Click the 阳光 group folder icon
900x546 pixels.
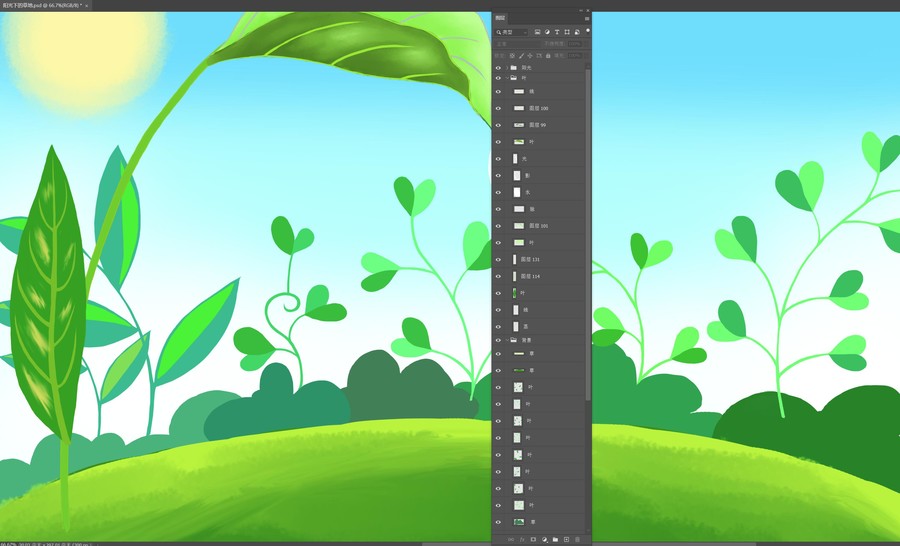point(514,68)
